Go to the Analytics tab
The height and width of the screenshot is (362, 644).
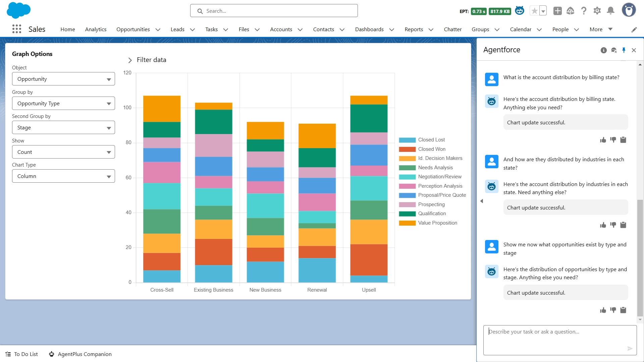pyautogui.click(x=96, y=29)
